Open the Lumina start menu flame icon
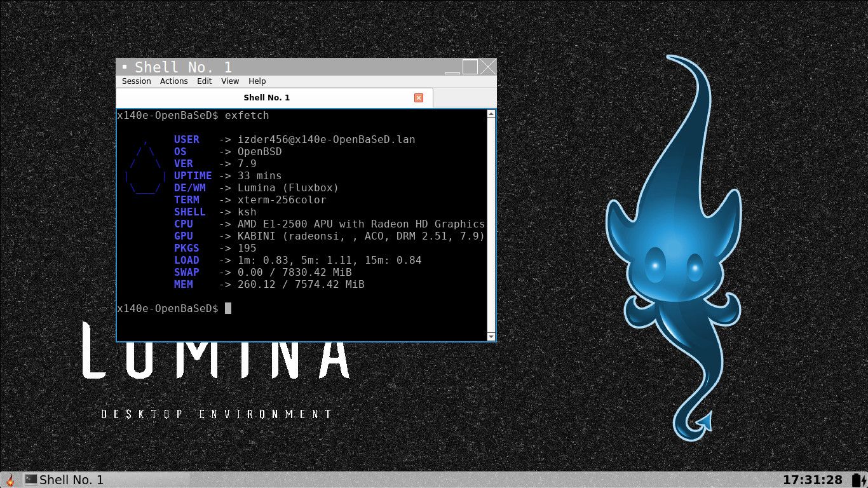The height and width of the screenshot is (488, 868). [x=10, y=480]
